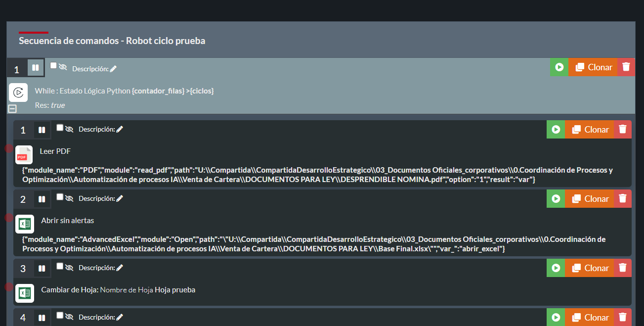Toggle breakpoint dot beside Cambiar de Hoja
Screen dimensions: 644x326
(x=9, y=287)
